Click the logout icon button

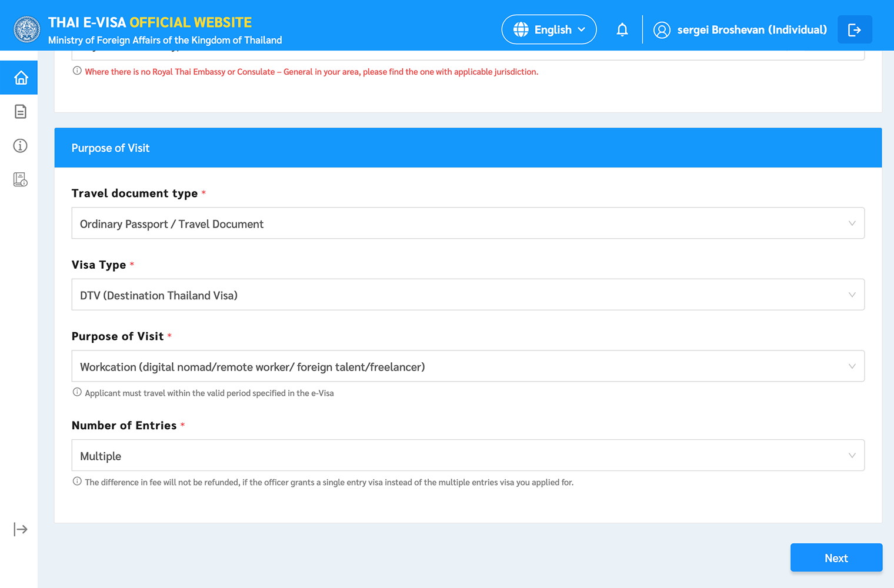855,29
